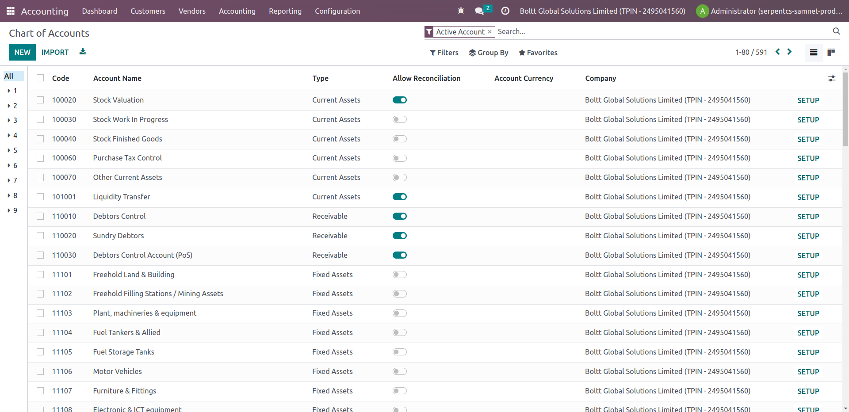Click the Fuel Tankers & Allied account name

click(127, 332)
